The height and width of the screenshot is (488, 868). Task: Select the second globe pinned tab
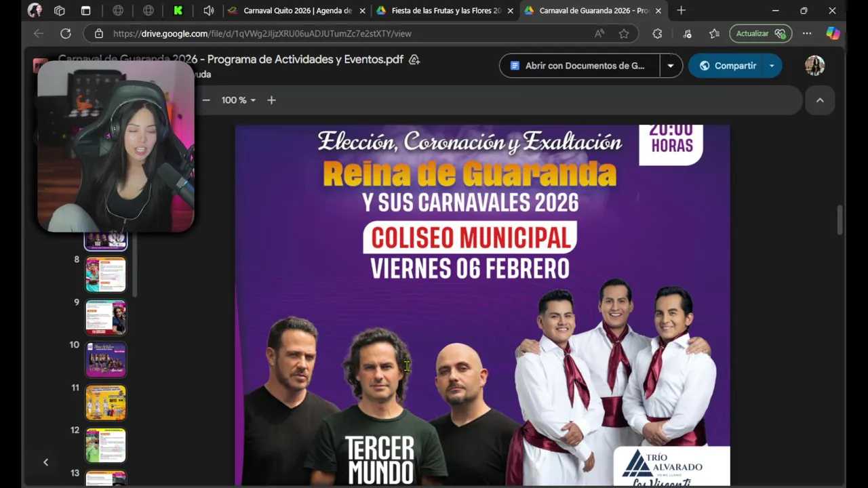pos(149,11)
